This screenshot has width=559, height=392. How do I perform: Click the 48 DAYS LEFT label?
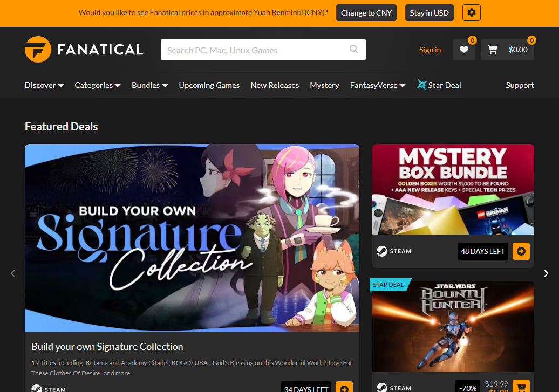483,251
